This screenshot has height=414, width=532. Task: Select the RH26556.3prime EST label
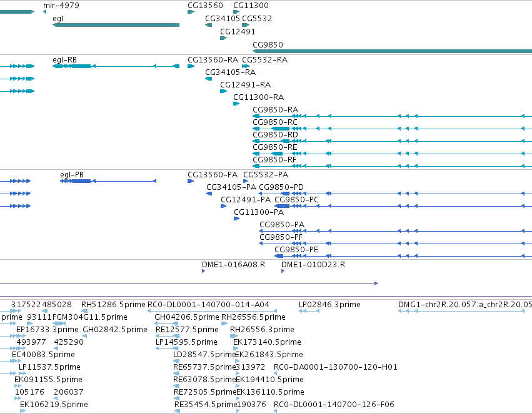pyautogui.click(x=262, y=330)
